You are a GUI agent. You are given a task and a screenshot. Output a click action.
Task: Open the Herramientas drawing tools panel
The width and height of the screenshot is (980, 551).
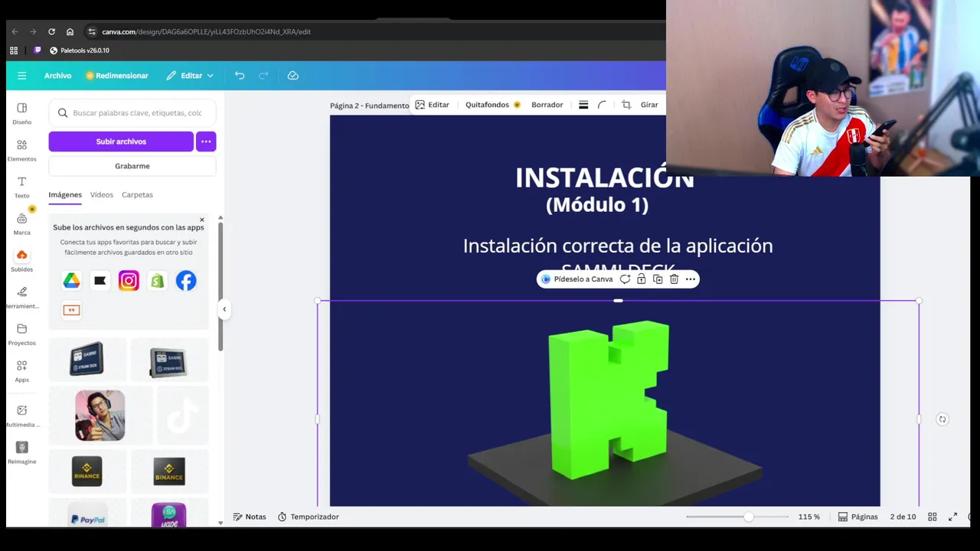coord(21,297)
